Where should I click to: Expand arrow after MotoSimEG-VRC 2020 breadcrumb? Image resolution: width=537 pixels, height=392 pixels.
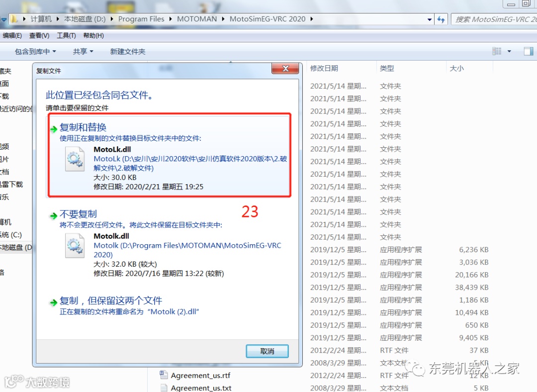pyautogui.click(x=312, y=19)
